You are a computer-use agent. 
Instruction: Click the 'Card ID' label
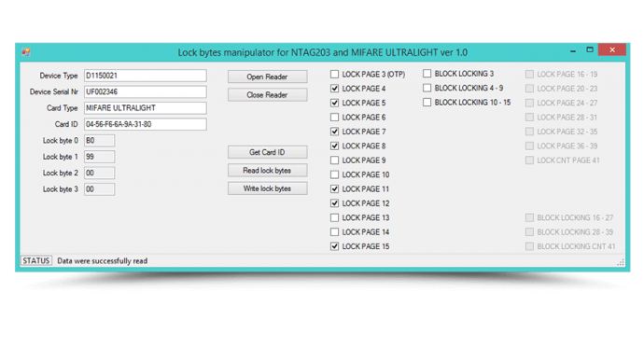[66, 124]
